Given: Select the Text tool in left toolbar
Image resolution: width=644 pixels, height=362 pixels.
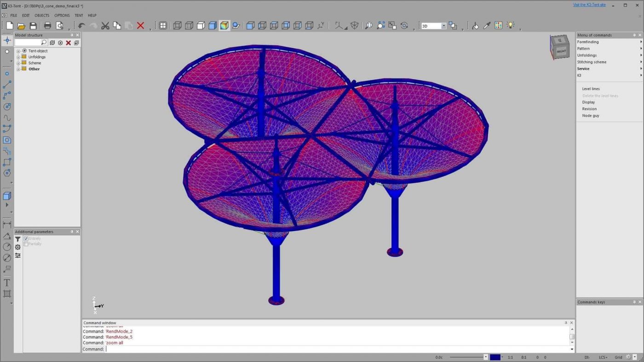Looking at the screenshot, I should (x=7, y=283).
